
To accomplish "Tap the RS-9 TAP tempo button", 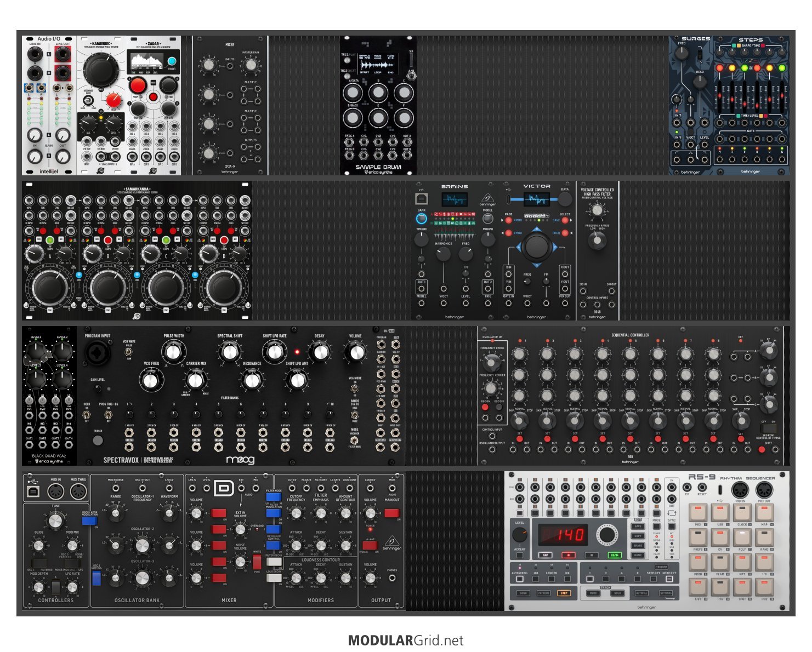I will (x=546, y=555).
